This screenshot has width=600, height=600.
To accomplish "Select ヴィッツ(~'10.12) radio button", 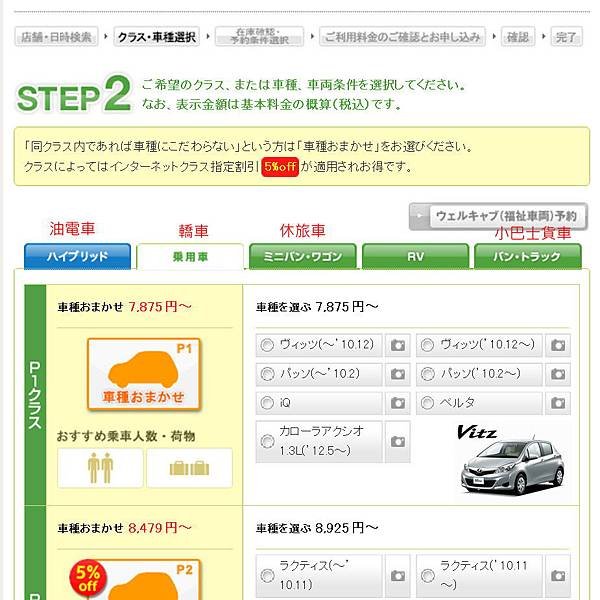I will click(x=267, y=345).
